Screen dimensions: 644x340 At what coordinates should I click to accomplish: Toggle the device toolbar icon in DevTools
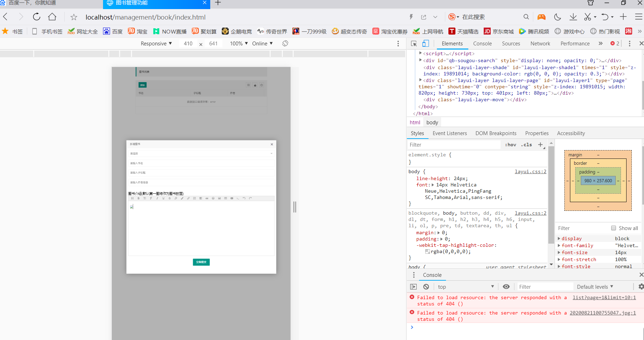click(426, 44)
